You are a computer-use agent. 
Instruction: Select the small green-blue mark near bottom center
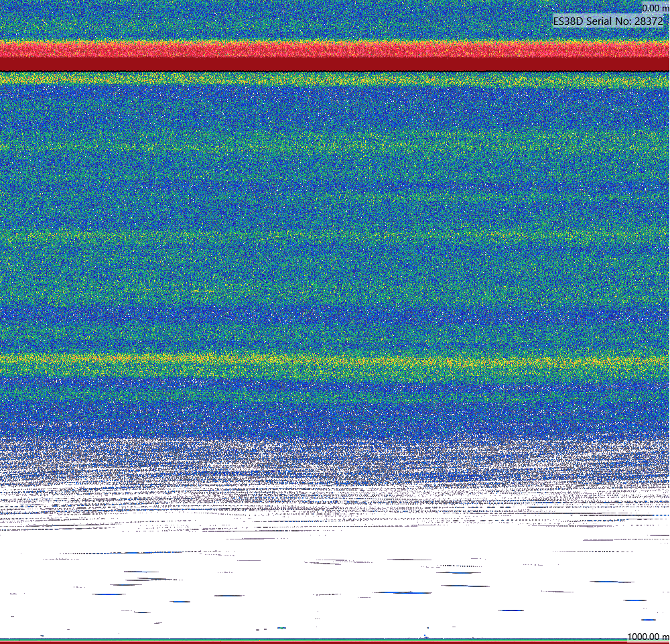point(281,628)
